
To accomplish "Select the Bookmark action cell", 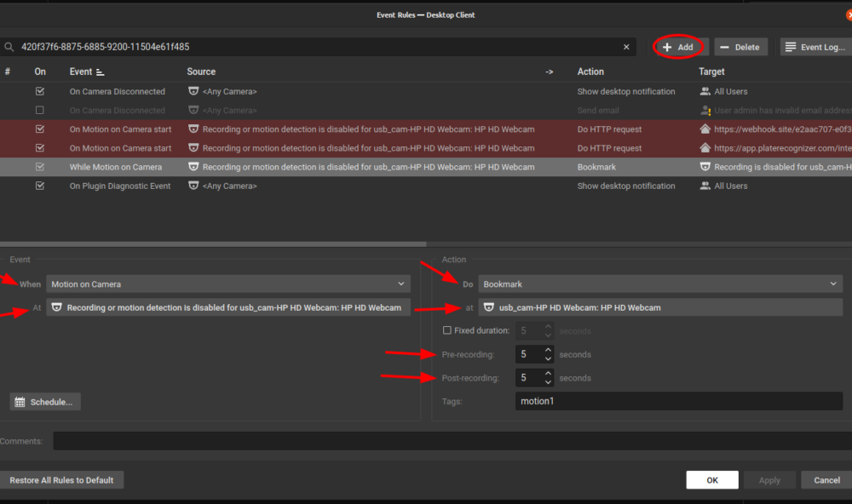I will click(x=596, y=167).
